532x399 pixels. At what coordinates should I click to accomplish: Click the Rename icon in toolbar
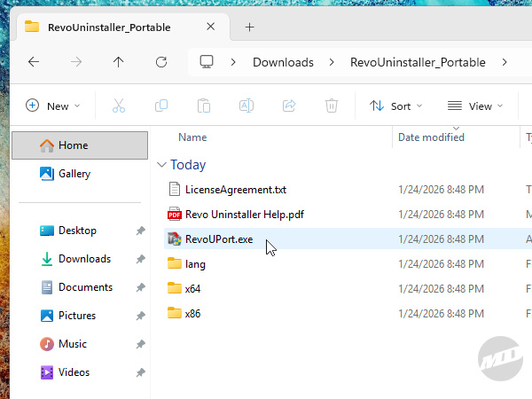pos(246,106)
